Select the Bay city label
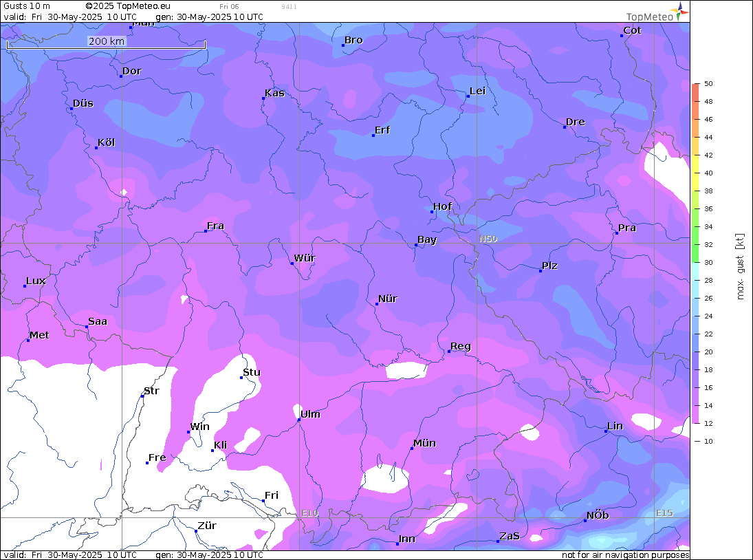This screenshot has width=753, height=560. point(427,239)
